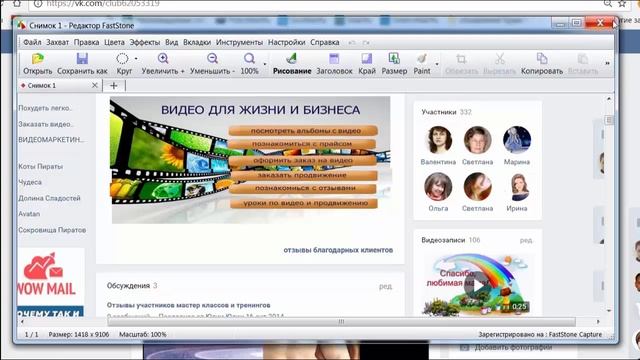The height and width of the screenshot is (360, 640).
Task: Click the Участники members heading
Action: pos(439,112)
